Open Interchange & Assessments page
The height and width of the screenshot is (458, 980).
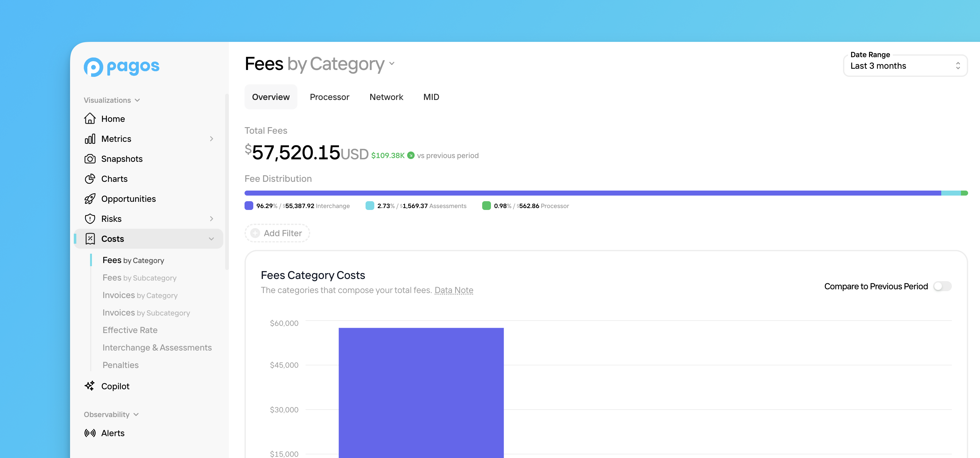coord(157,347)
